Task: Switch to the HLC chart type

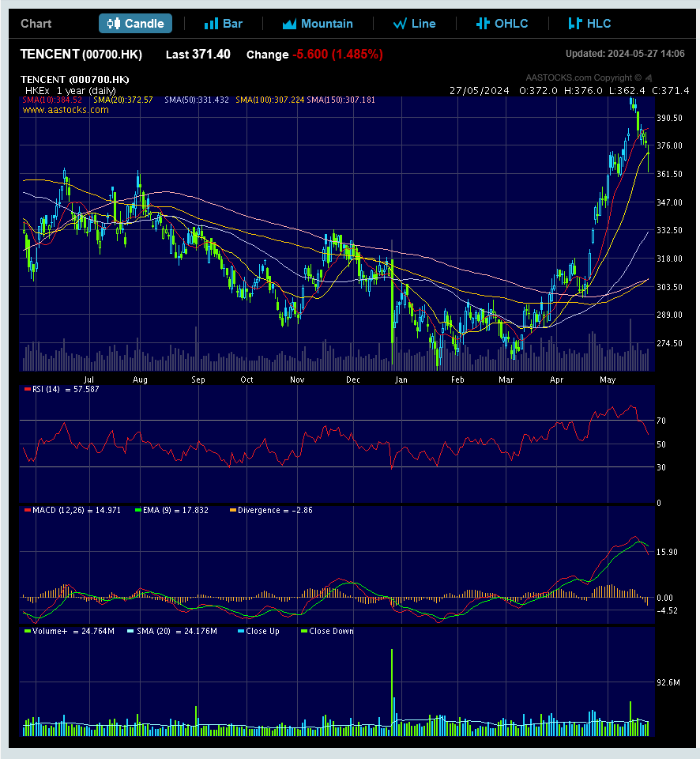Action: [589, 23]
